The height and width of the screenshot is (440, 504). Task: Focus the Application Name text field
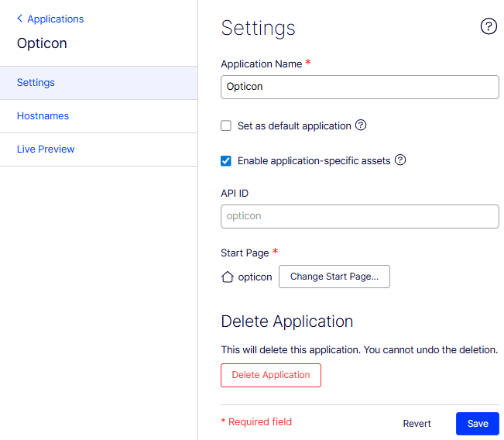coord(359,87)
